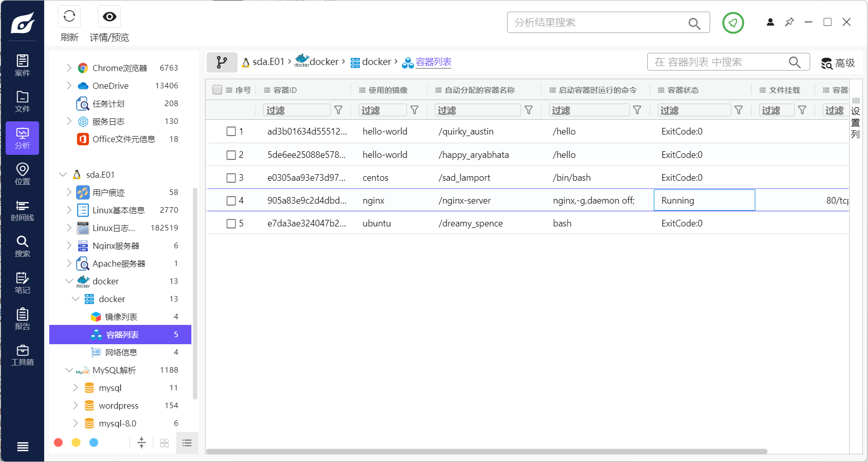Select 容器列表 in the tree
The height and width of the screenshot is (462, 868).
click(120, 335)
